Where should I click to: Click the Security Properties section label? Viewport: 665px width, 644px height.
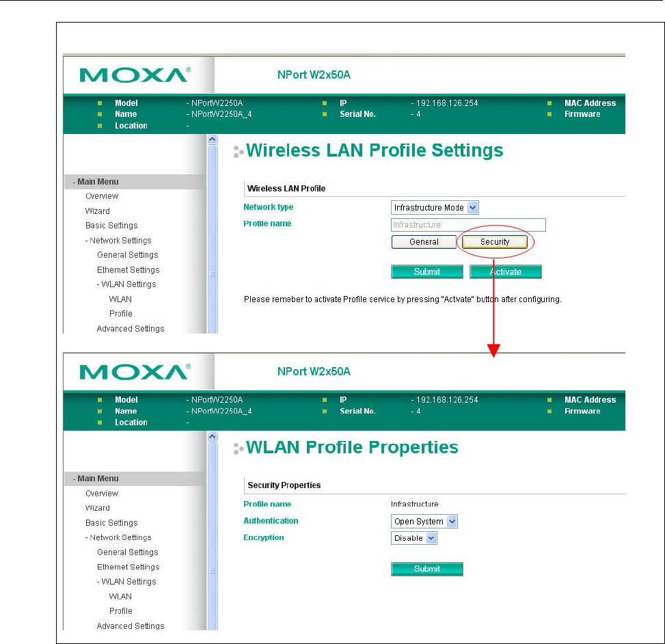284,485
